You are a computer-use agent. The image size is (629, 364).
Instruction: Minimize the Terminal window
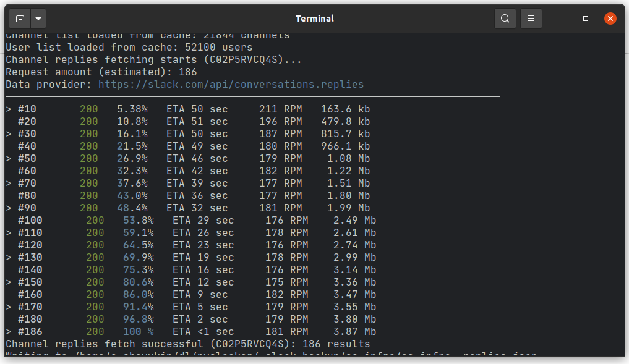561,19
